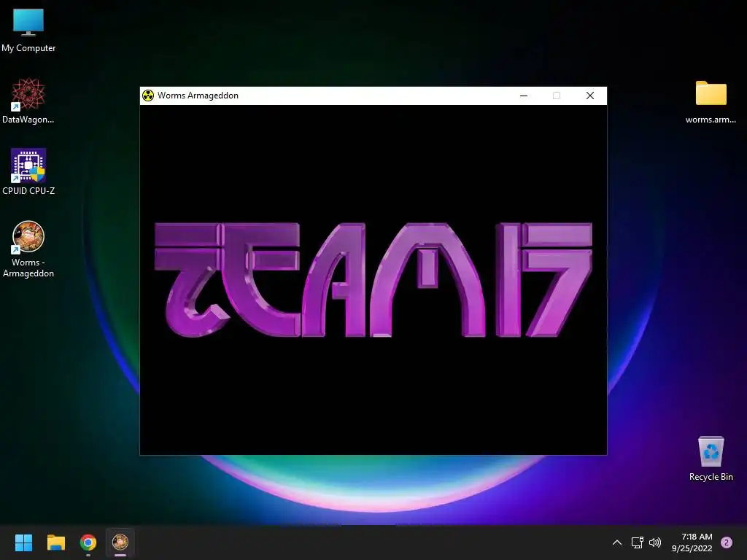
Task: Open the Windows Start menu
Action: (x=23, y=542)
